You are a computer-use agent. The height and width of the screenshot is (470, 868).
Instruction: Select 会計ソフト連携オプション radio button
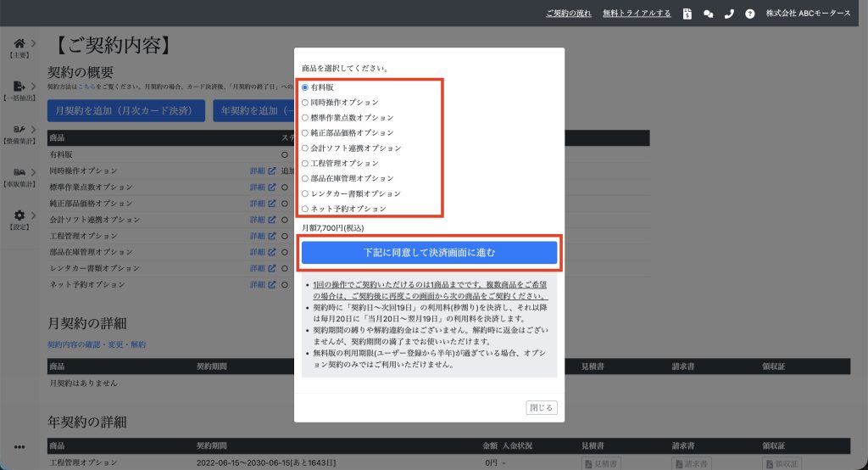click(305, 148)
